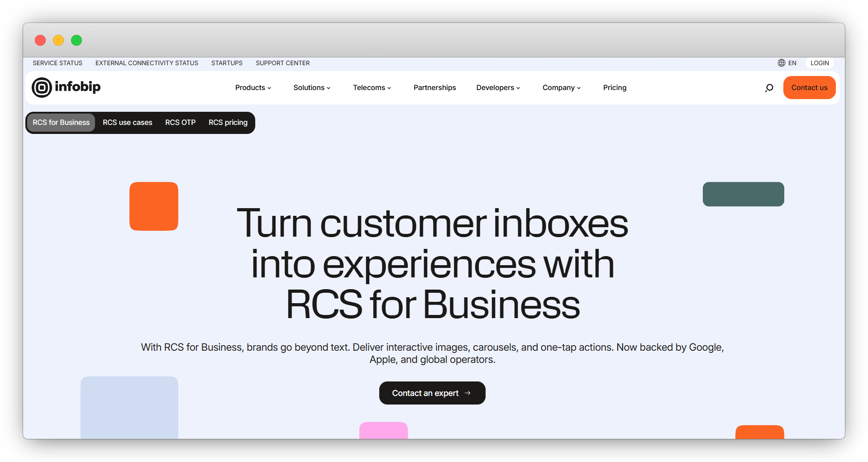Go to the Partnerships page
The image size is (868, 462).
pyautogui.click(x=434, y=88)
